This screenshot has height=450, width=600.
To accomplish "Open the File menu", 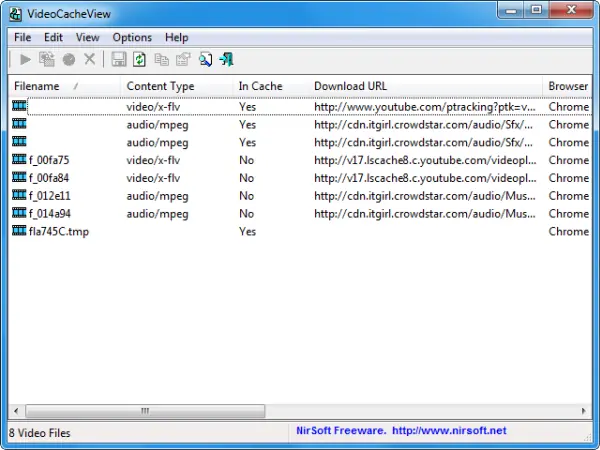I will point(22,37).
